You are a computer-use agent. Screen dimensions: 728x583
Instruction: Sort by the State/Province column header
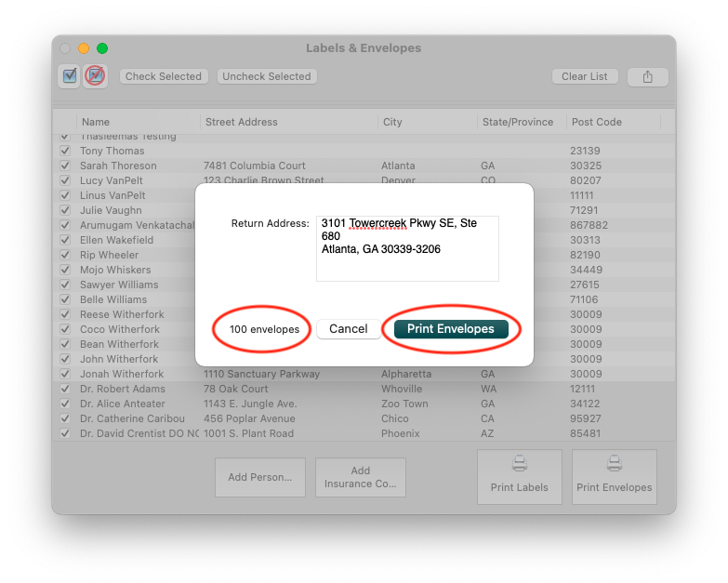(522, 122)
